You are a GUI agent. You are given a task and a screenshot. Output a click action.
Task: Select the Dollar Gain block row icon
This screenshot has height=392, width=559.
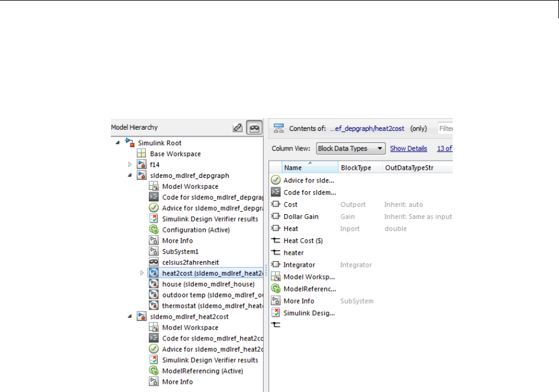(276, 216)
